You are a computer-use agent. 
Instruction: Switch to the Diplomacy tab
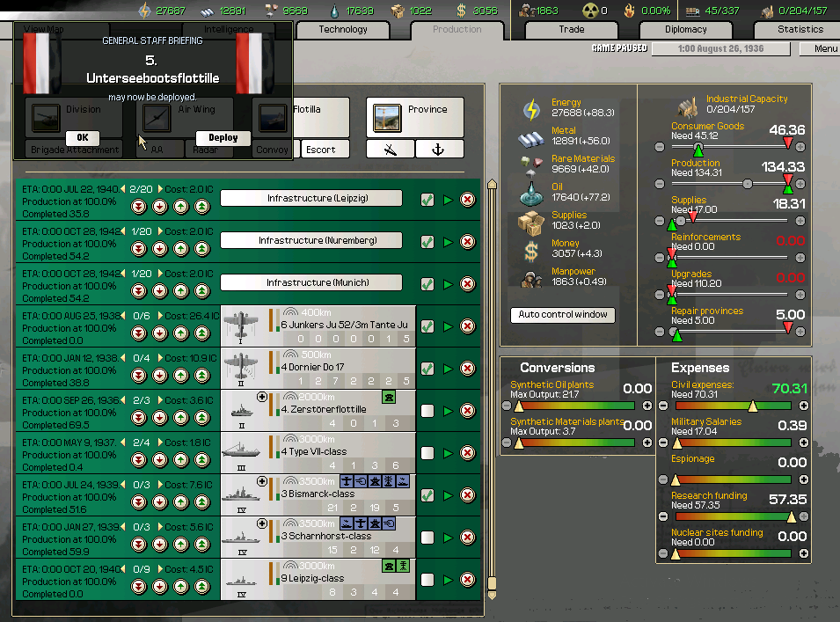click(x=684, y=29)
